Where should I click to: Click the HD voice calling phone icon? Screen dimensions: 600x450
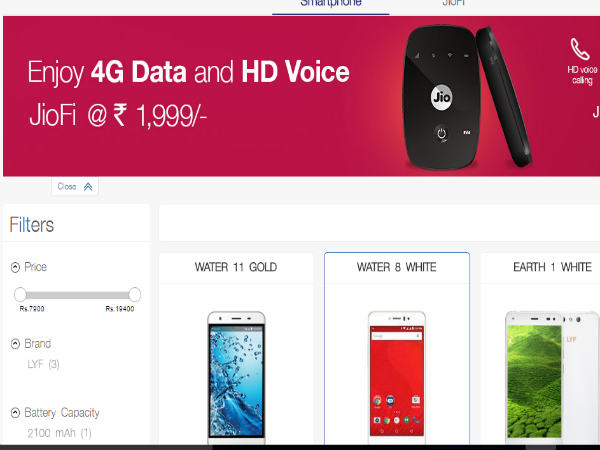(x=580, y=49)
